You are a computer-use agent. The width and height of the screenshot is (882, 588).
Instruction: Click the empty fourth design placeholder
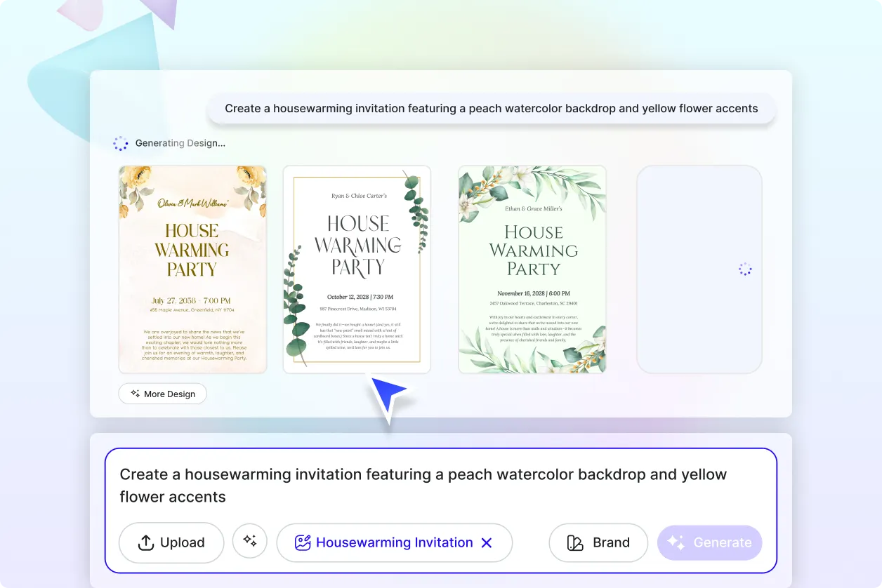pos(699,269)
